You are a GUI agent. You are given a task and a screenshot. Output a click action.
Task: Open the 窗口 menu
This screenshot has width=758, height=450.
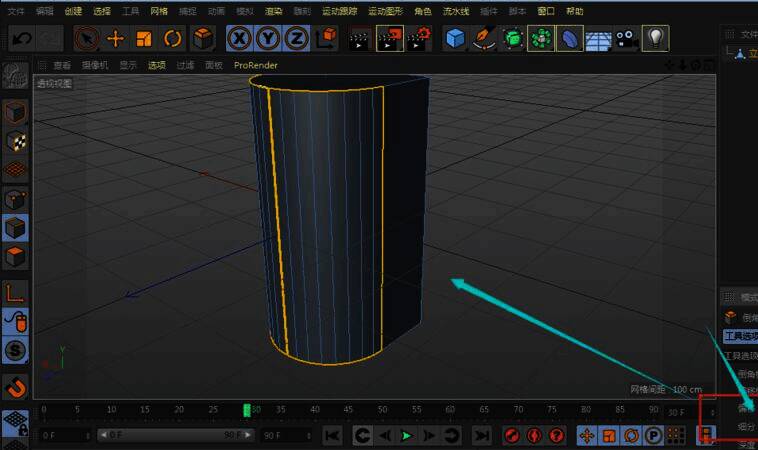pos(545,11)
